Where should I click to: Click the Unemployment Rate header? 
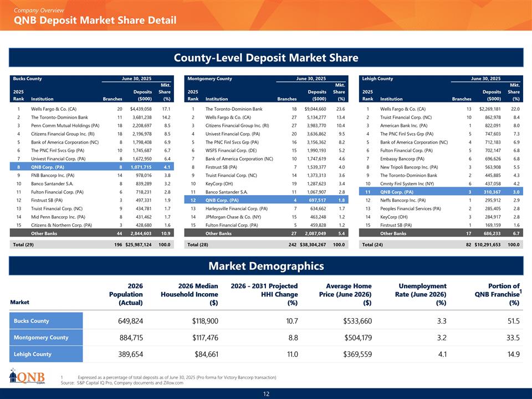tap(421, 294)
